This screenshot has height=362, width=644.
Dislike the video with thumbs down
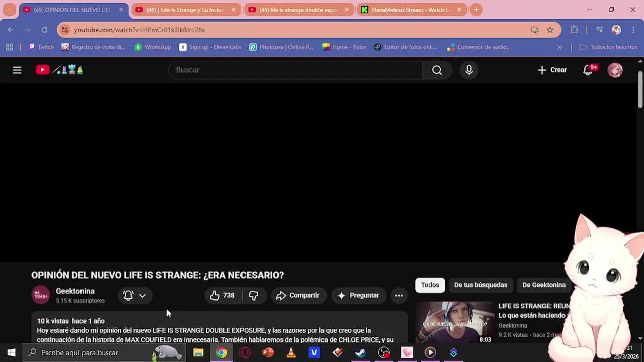(x=253, y=295)
